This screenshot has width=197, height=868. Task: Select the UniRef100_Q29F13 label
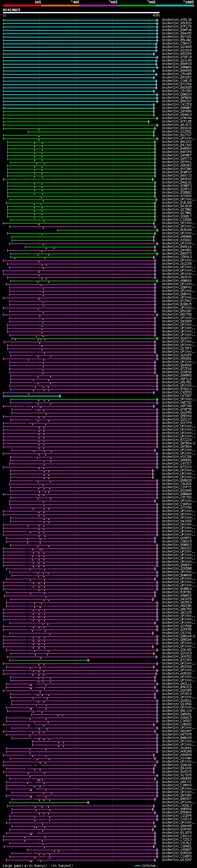tap(177, 189)
